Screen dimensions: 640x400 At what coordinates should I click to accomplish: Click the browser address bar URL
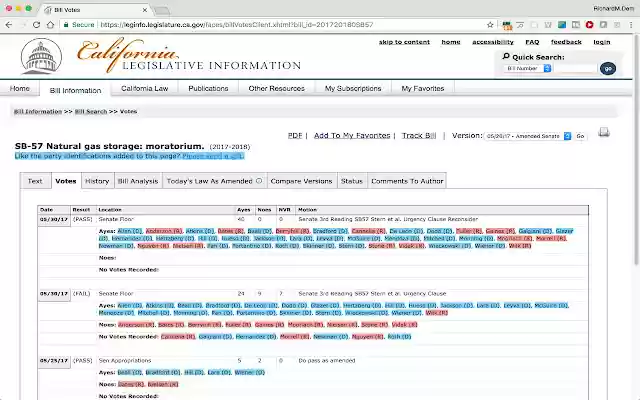pos(237,25)
